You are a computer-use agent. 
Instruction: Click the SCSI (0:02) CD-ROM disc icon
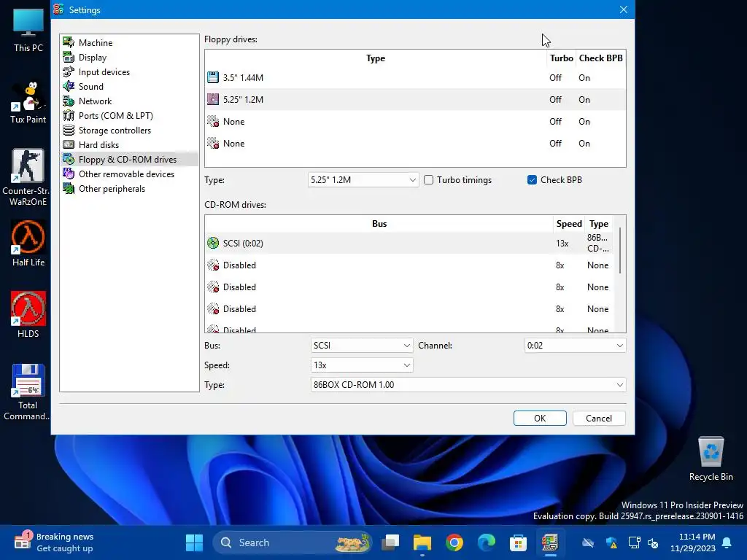[x=213, y=243]
